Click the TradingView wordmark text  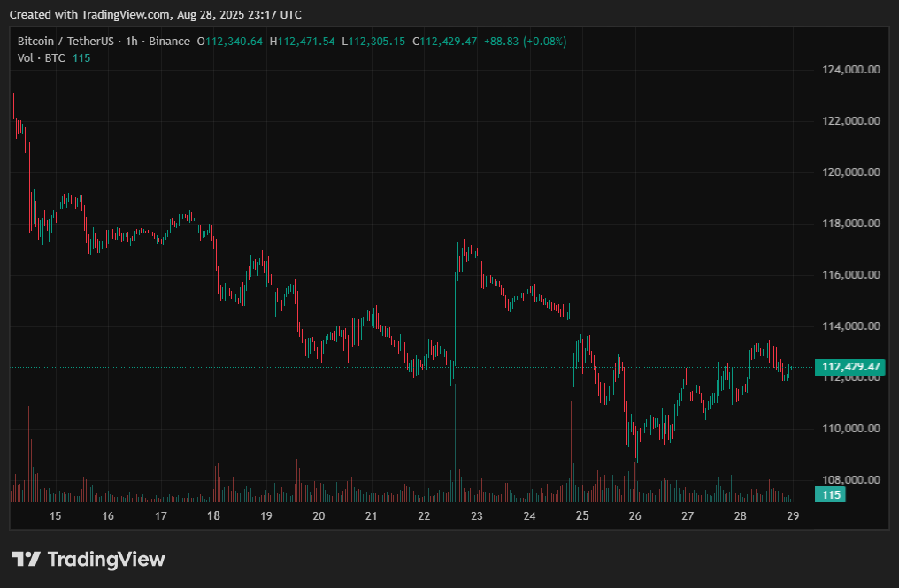point(106,560)
